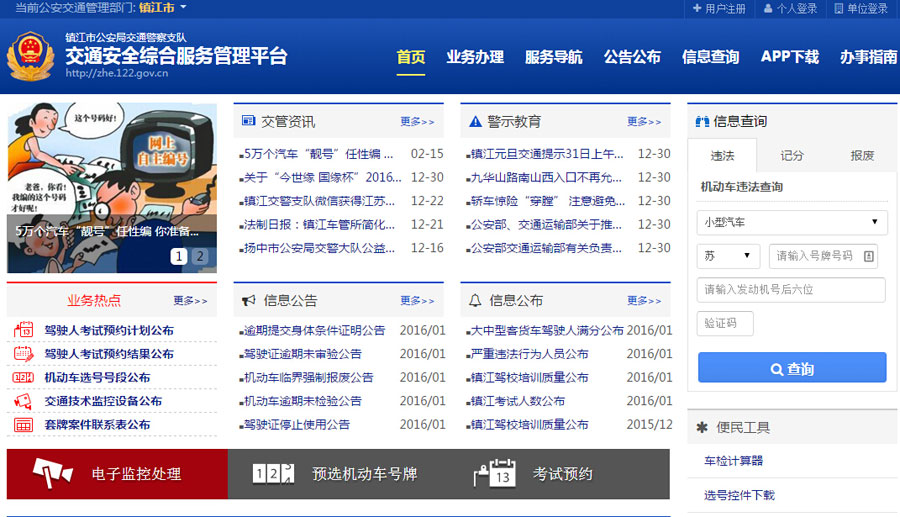
Task: Click the license plate pre-selection icon
Action: click(273, 474)
